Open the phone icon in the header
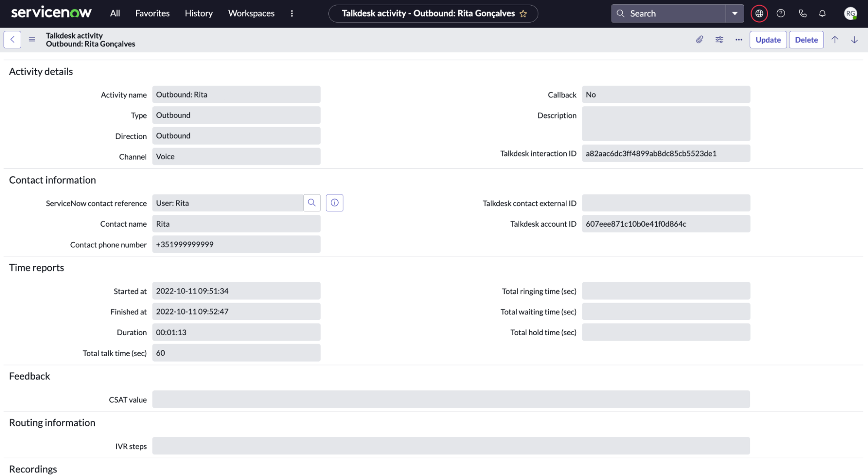Viewport: 868px width, 475px height. coord(802,13)
